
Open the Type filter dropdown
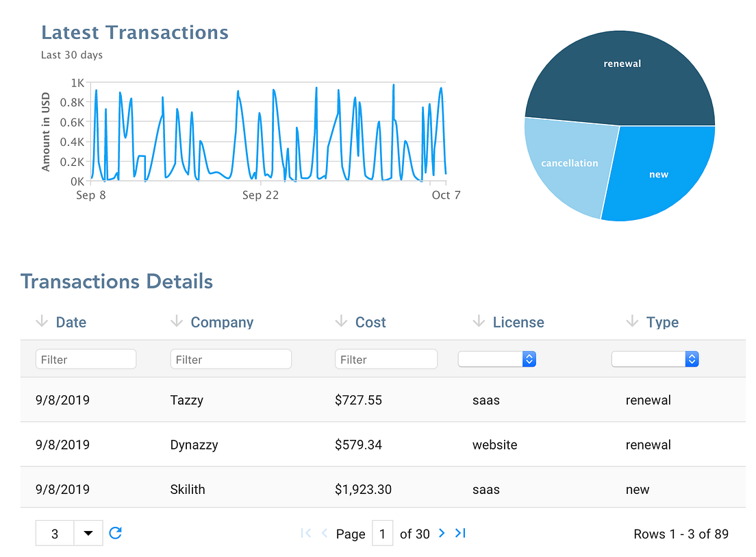point(655,358)
